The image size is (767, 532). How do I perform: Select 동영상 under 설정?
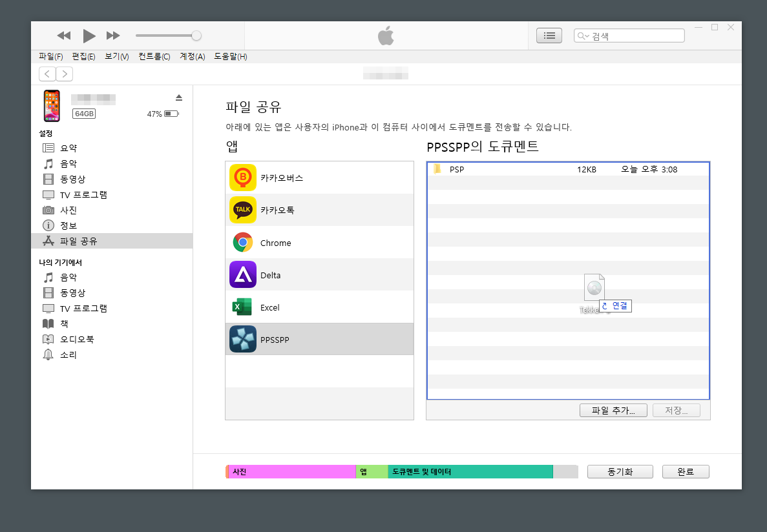(112, 179)
